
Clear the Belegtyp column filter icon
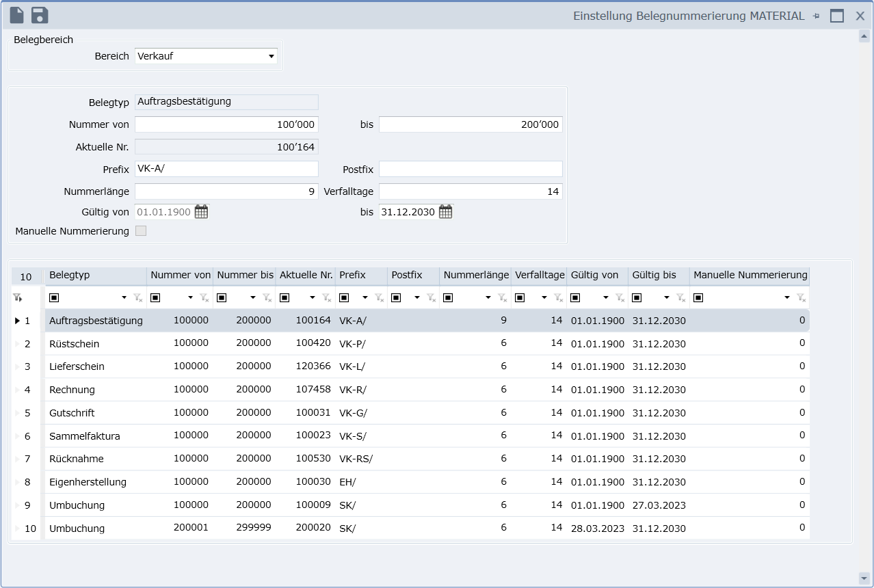tap(137, 297)
